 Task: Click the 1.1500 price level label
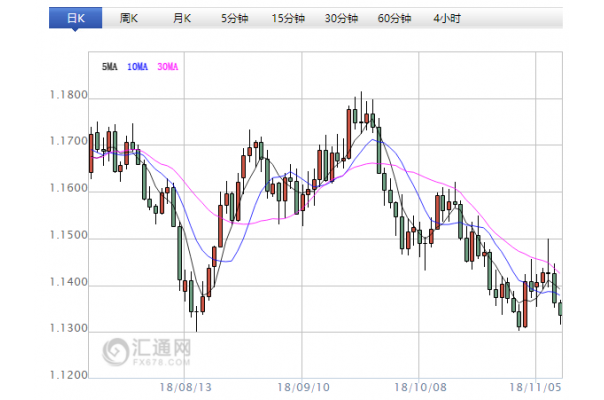coord(67,238)
